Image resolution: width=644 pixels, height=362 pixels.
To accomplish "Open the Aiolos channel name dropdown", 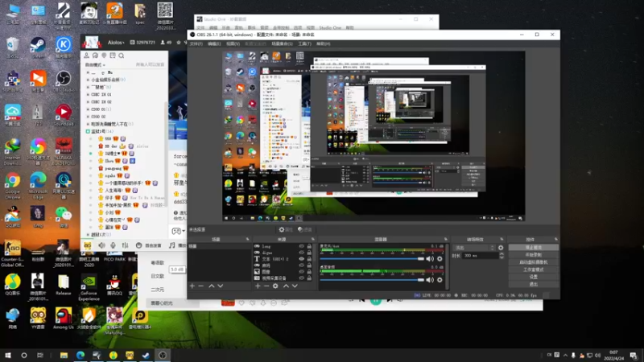I will coord(116,43).
